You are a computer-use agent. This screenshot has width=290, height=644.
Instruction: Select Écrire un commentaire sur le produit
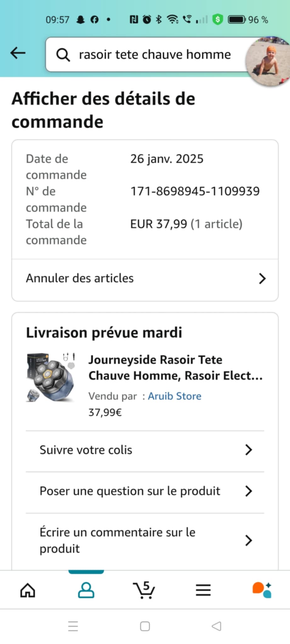tap(117, 540)
